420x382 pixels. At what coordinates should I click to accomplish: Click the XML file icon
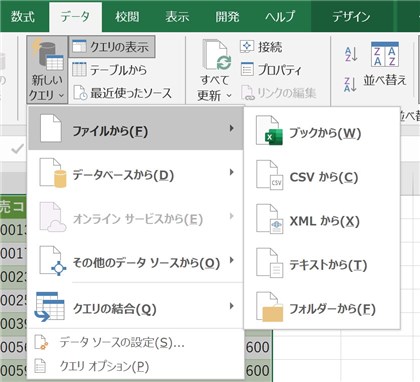click(269, 219)
